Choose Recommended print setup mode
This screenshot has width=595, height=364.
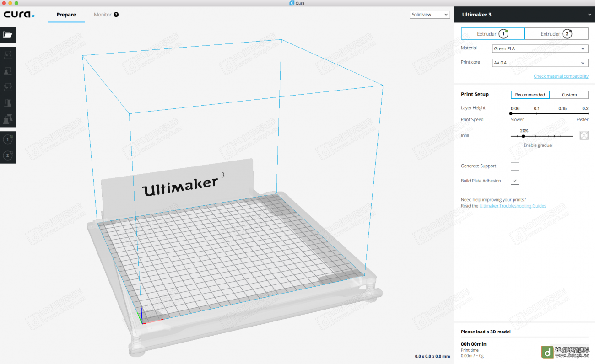coord(530,95)
